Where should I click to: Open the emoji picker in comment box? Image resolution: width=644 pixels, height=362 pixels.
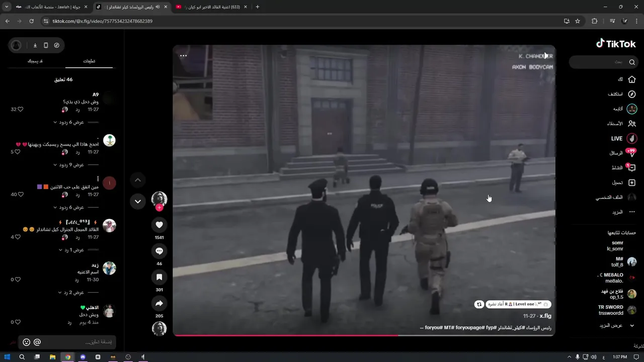coord(27,342)
